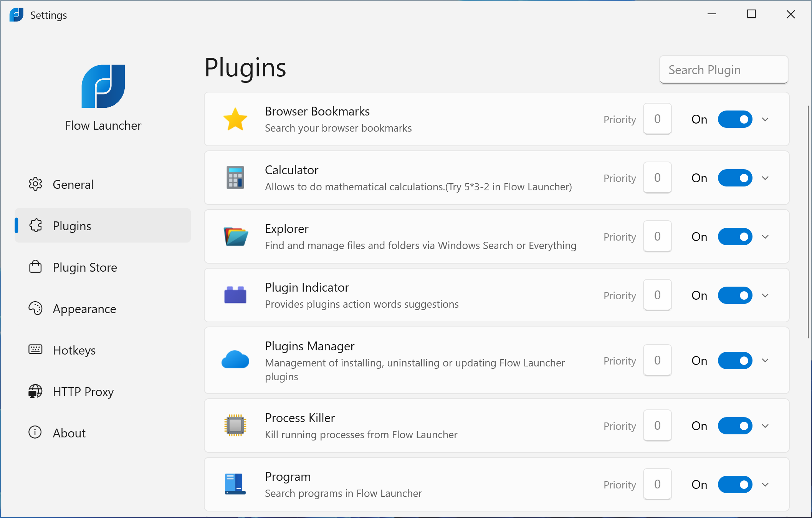Click the Browser Bookmarks star icon
Screen dimensions: 812x518
[x=235, y=119]
